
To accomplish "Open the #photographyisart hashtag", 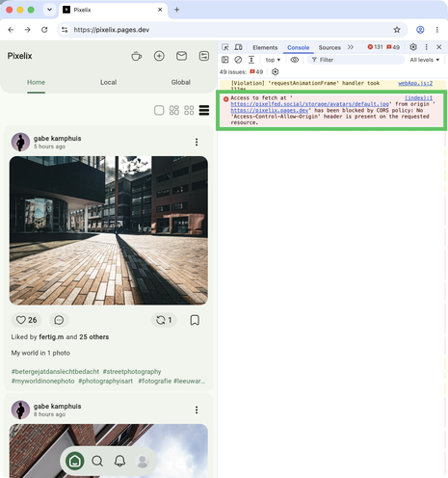I will click(x=106, y=381).
